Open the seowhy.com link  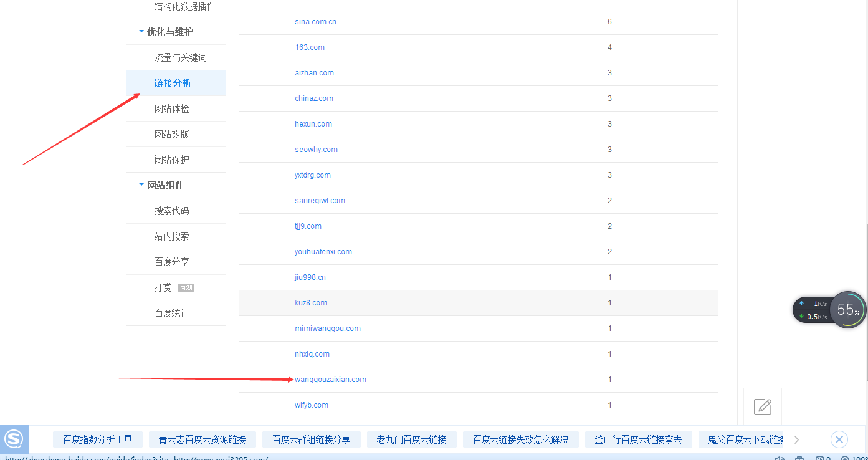[x=316, y=150]
